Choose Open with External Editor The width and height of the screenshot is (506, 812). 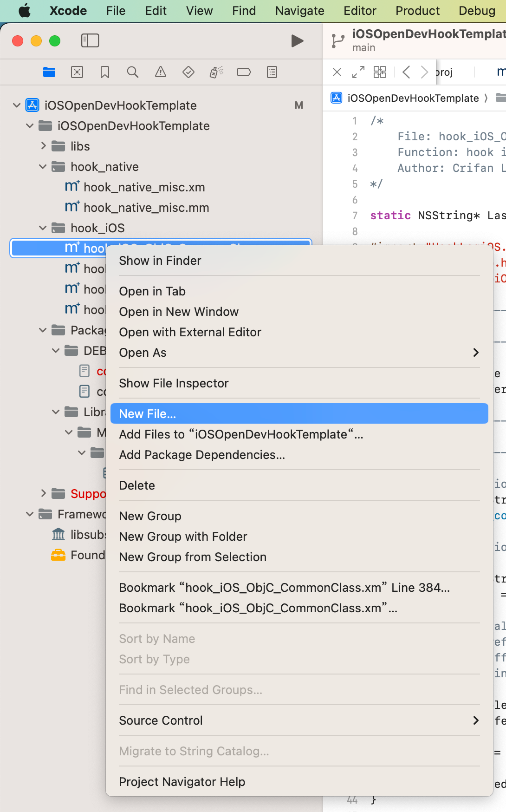[x=299, y=332]
